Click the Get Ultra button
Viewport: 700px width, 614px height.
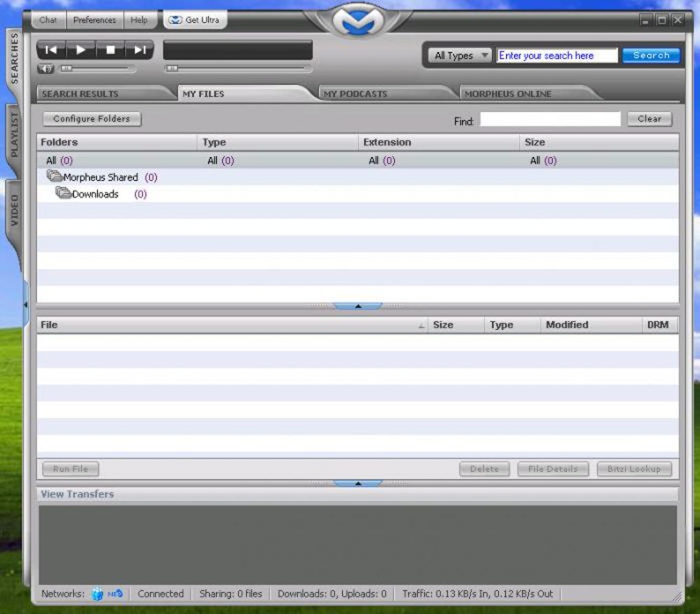[195, 20]
